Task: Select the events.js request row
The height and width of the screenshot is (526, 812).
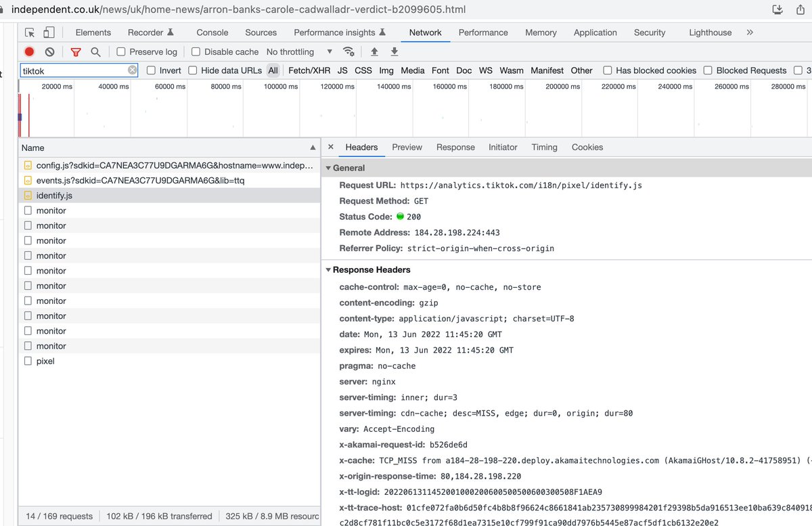Action: click(x=169, y=180)
